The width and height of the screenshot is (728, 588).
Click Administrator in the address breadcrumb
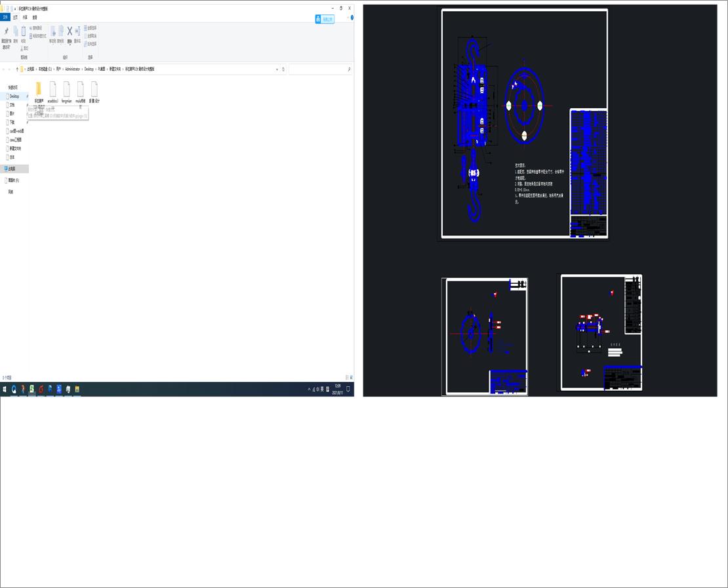[72, 69]
